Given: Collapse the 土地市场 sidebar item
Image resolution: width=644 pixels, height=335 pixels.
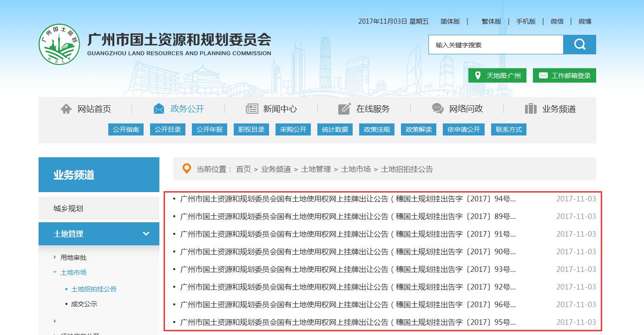Looking at the screenshot, I should pyautogui.click(x=73, y=272).
